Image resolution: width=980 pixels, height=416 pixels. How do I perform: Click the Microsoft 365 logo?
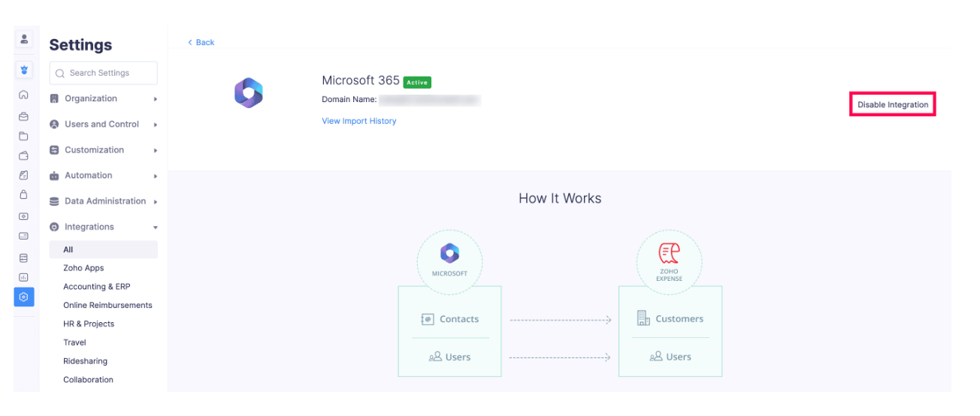click(x=248, y=93)
